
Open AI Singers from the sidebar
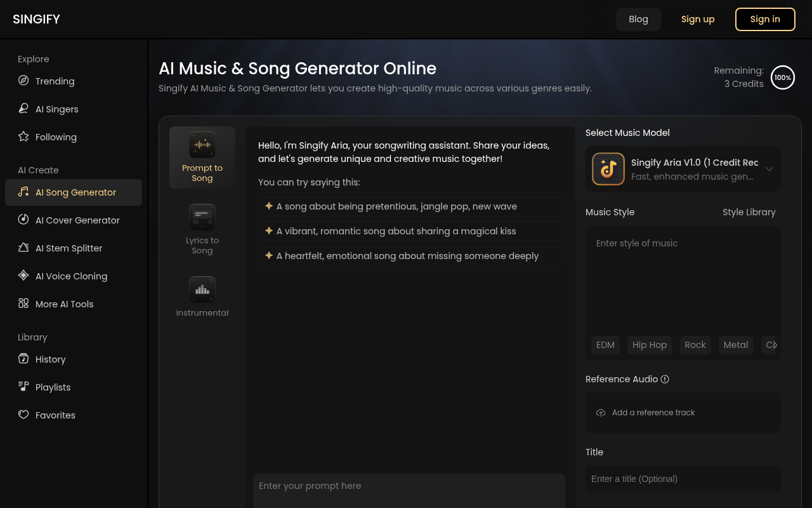pos(56,109)
